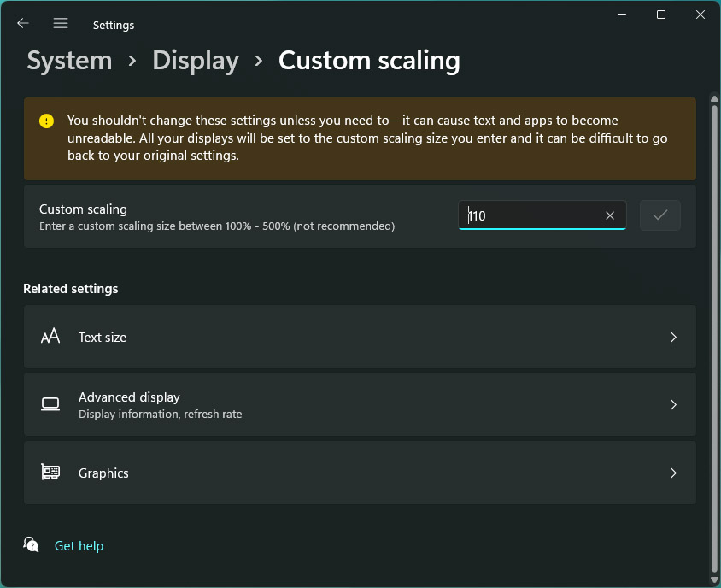The image size is (721, 588).
Task: Click the scrollbar up arrow
Action: pyautogui.click(x=714, y=97)
